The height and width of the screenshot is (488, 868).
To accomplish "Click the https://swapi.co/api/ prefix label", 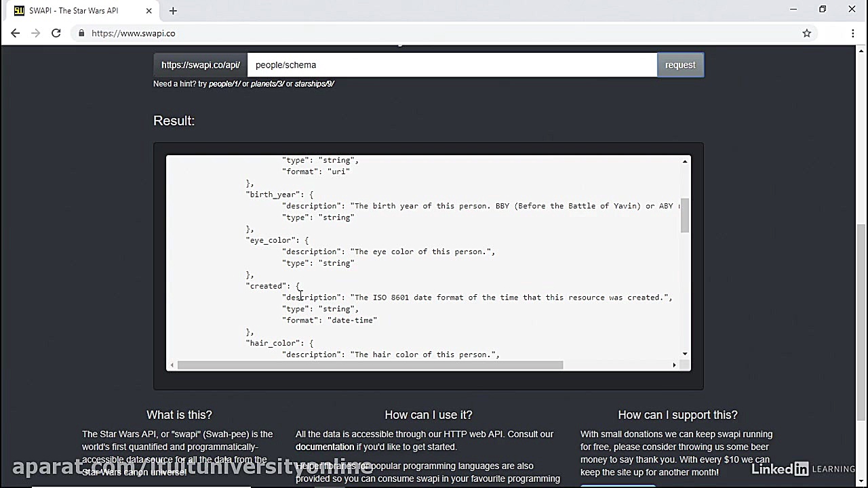I will 201,65.
